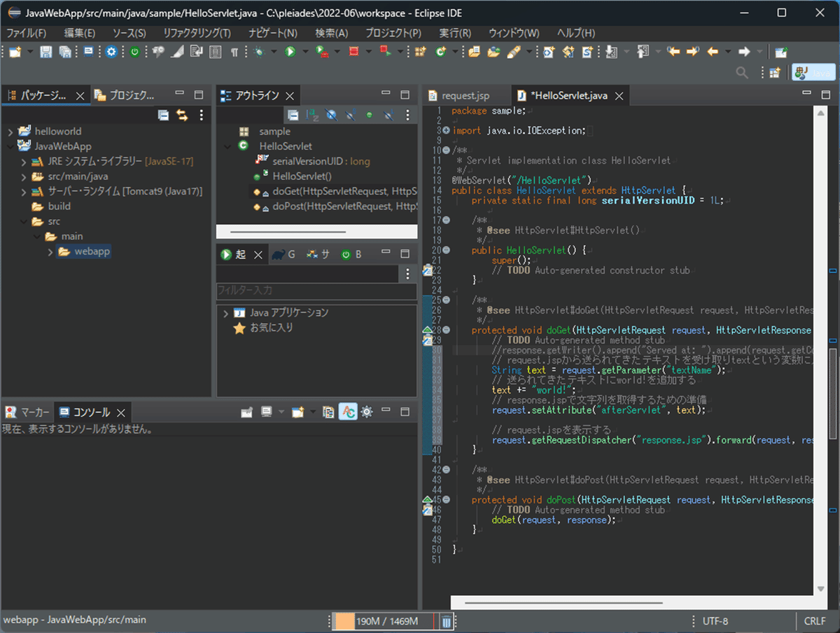Open the ウィンドウ(W) menu
The image size is (840, 633).
[514, 33]
